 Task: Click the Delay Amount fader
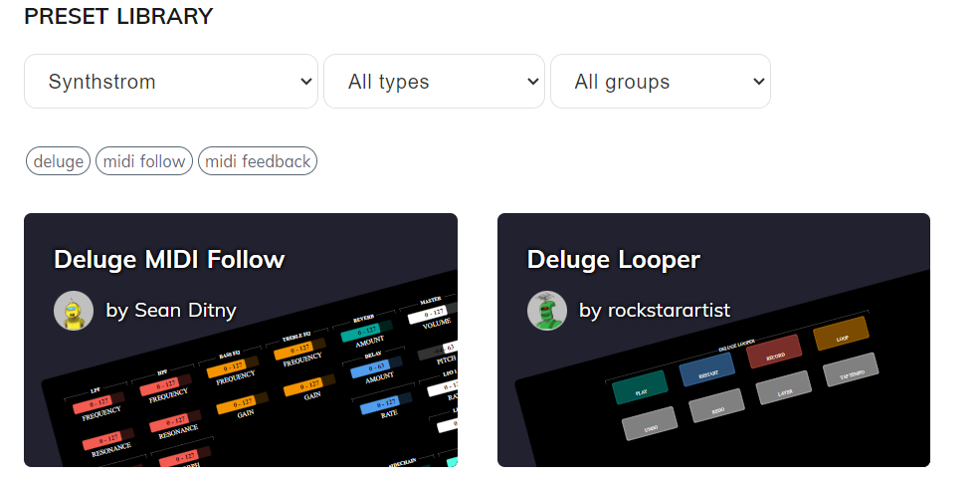pos(376,366)
